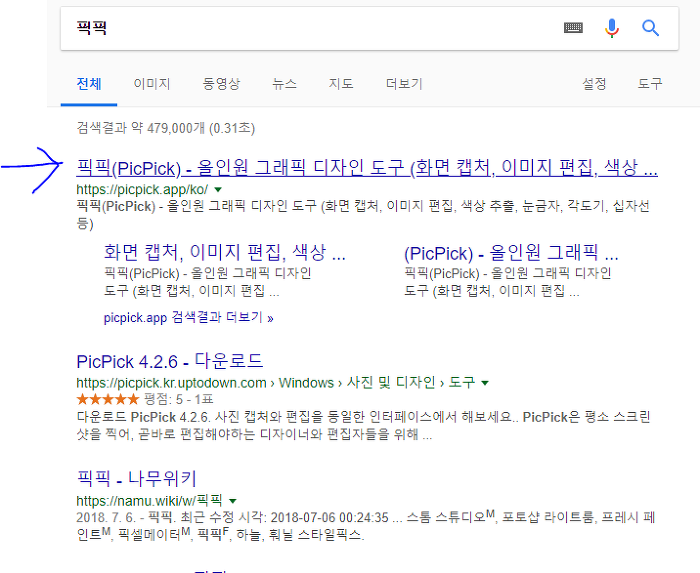Run the search with the magnifier icon
Screen dimensions: 700x573
pos(650,28)
